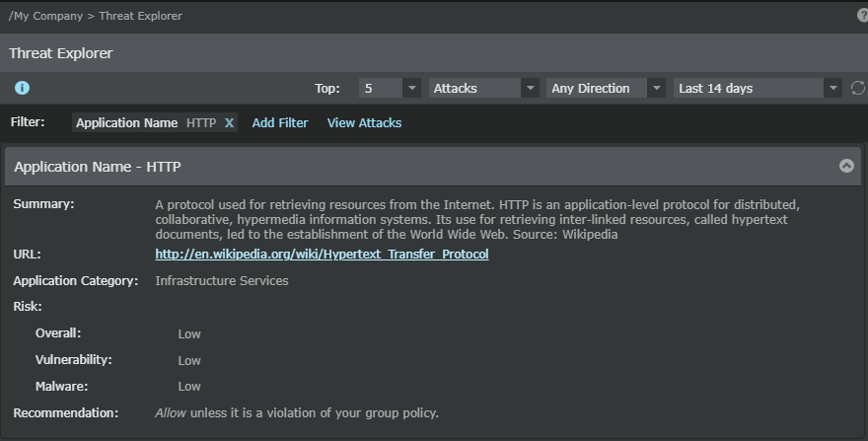Click the Infrastructure Services category value

pyautogui.click(x=221, y=281)
